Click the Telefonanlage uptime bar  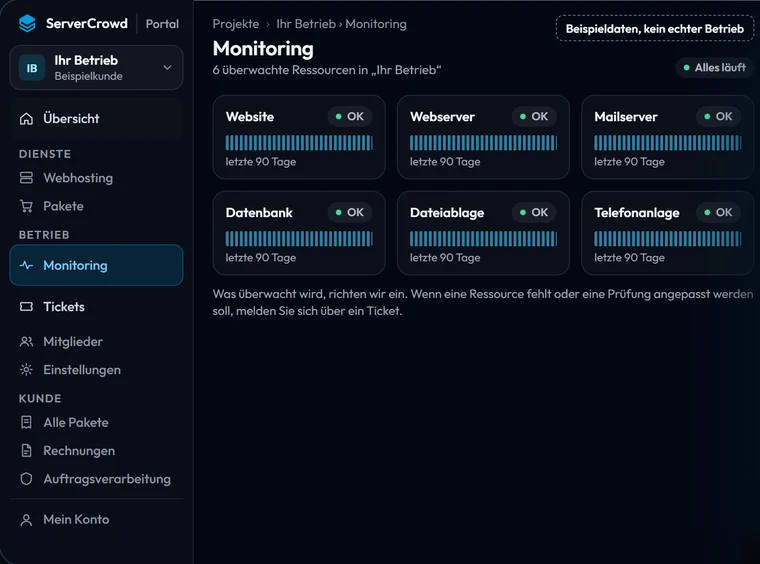[x=668, y=239]
